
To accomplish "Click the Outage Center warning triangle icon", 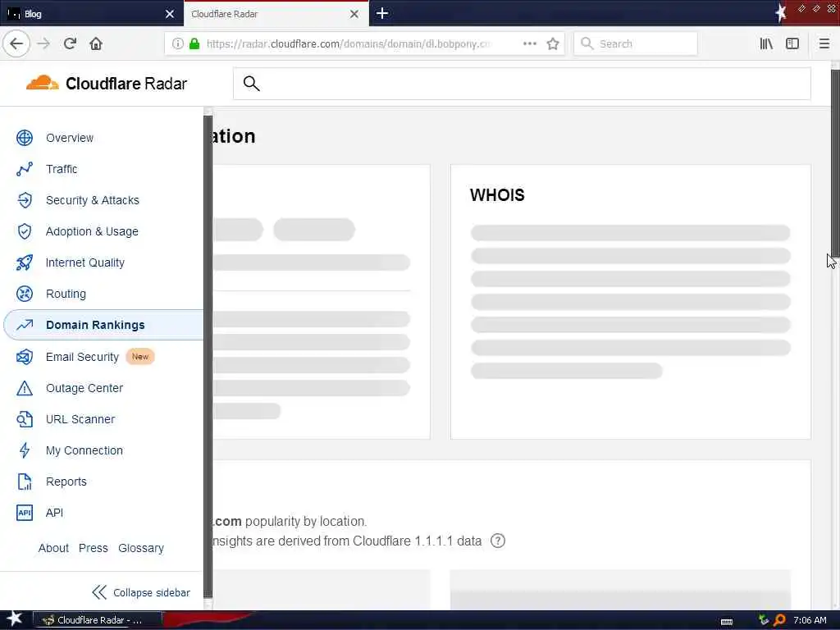I will click(25, 388).
